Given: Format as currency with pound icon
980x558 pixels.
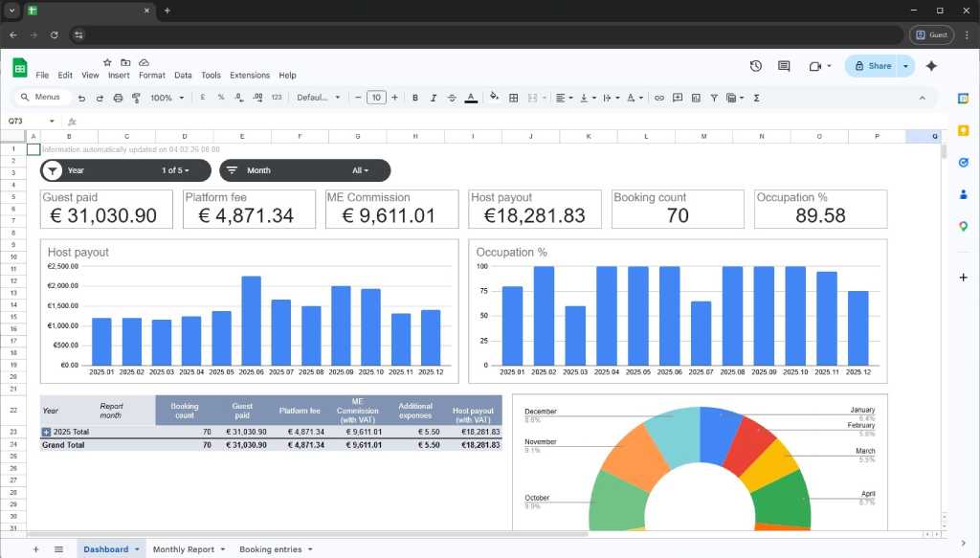Looking at the screenshot, I should [203, 98].
